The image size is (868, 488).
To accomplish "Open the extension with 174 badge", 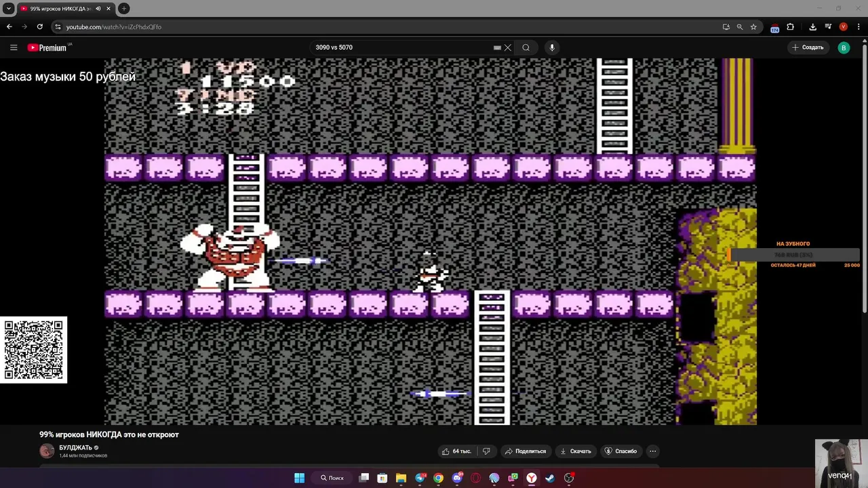I will [x=775, y=28].
